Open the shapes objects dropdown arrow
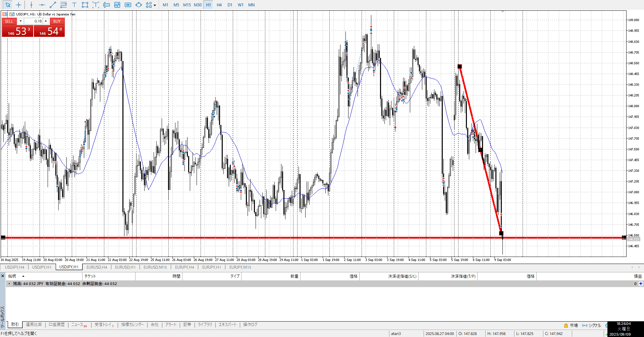The width and height of the screenshot is (644, 337). point(155,5)
